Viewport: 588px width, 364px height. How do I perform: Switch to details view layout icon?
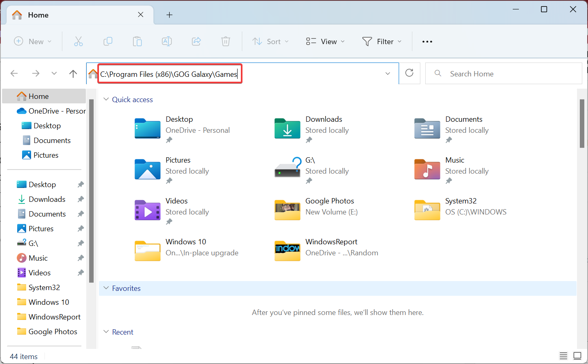click(x=563, y=356)
